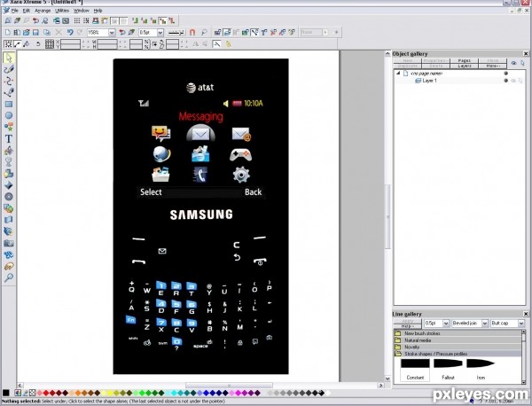Click the Save floppy-disk icon
This screenshot has height=406, width=532.
(x=35, y=32)
